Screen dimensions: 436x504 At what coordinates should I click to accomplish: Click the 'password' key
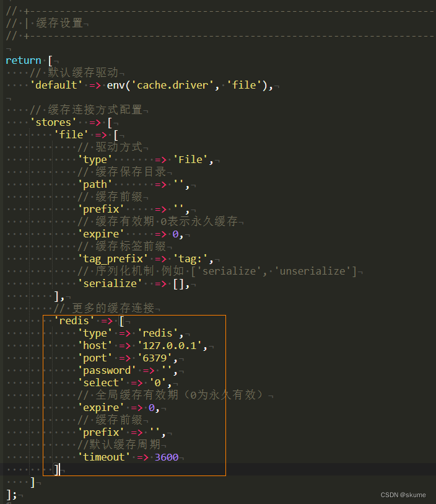coord(107,371)
